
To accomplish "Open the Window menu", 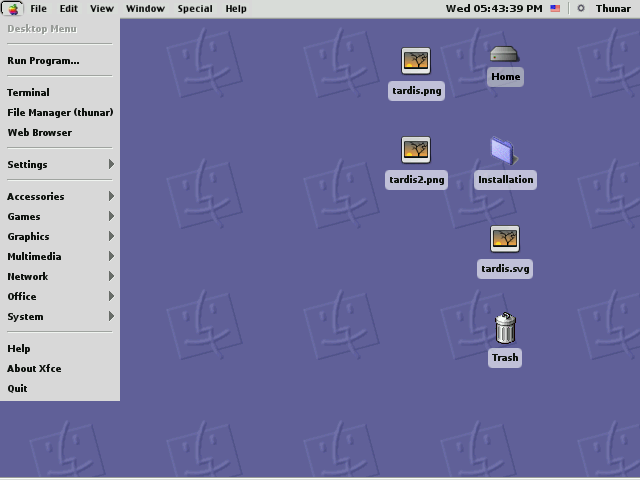I will pos(145,9).
